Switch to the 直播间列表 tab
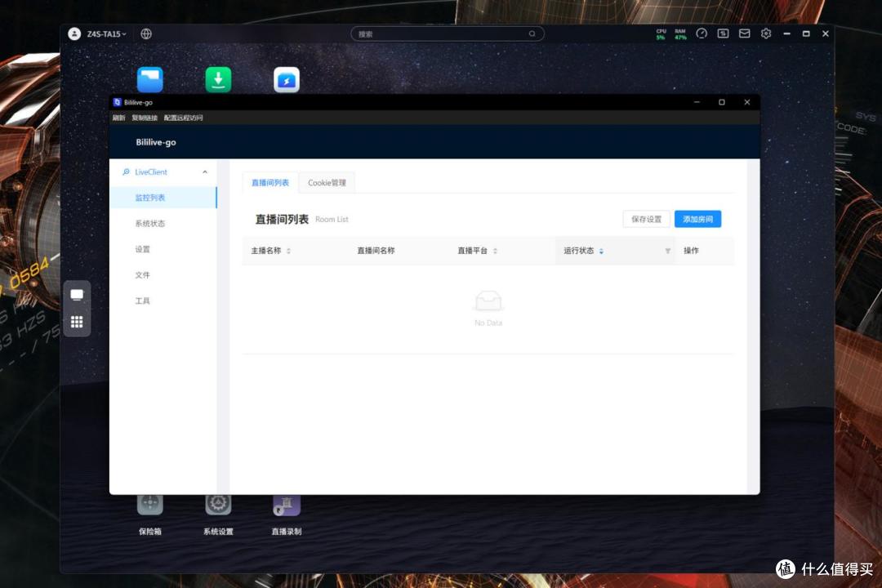 pyautogui.click(x=270, y=183)
